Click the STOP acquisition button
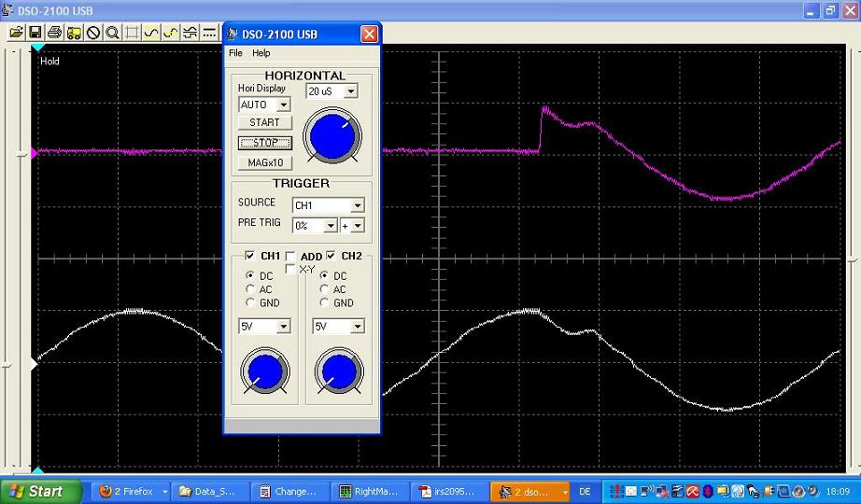This screenshot has height=504, width=861. 264,143
